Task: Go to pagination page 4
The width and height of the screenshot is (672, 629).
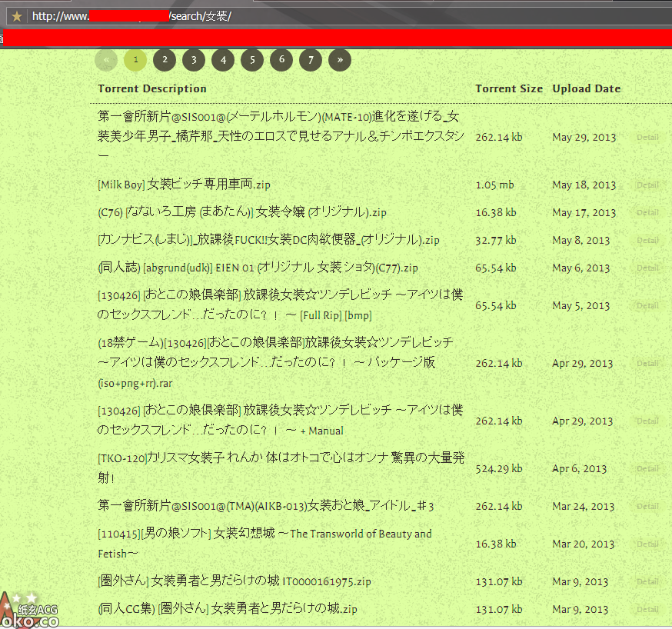Action: click(x=223, y=60)
